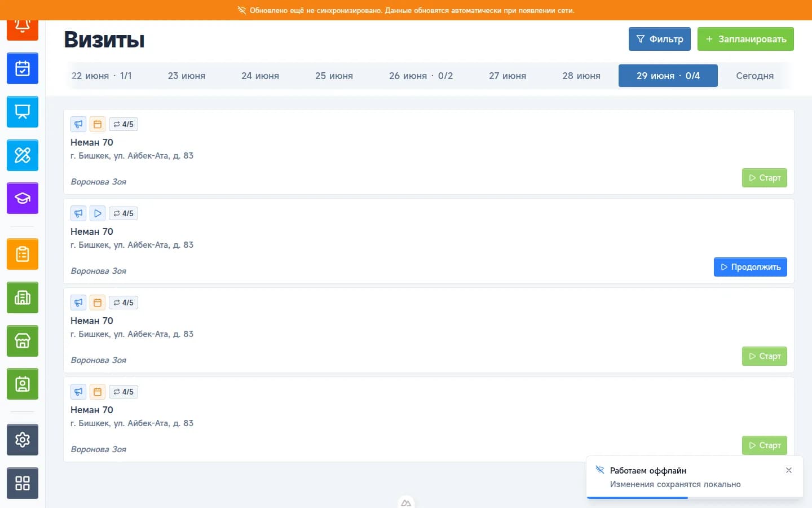The image size is (812, 508).
Task: Open the calendar-check visits icon in sidebar
Action: 23,68
